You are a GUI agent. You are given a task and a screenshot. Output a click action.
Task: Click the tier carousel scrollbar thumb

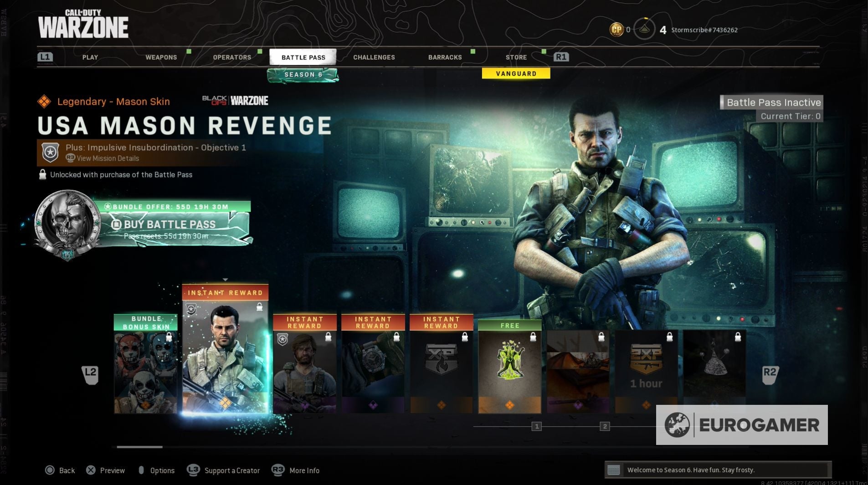tap(139, 447)
